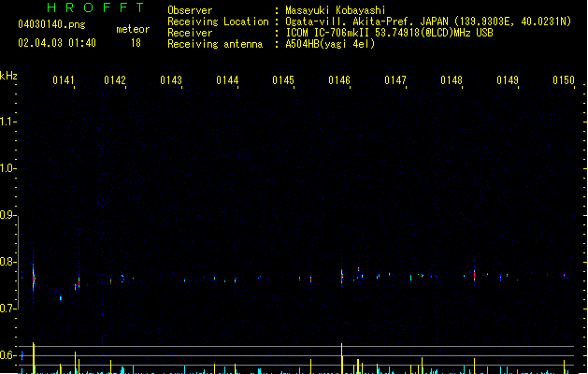588x374 pixels.
Task: Click the A504HB(yagi 4el) antenna text
Action: click(330, 44)
